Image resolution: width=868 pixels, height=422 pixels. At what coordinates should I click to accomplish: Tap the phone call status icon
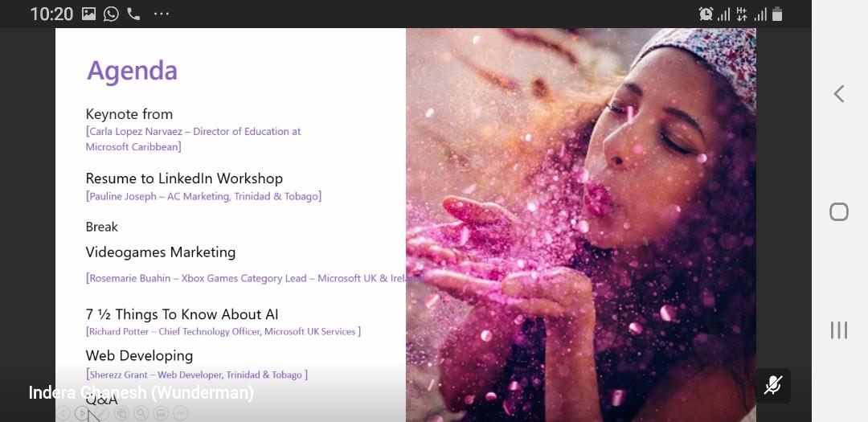pos(133,14)
